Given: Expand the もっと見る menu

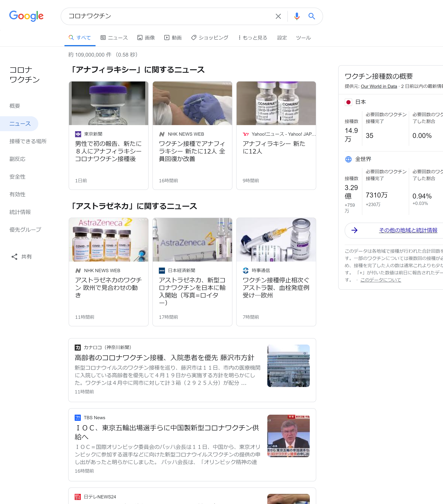Looking at the screenshot, I should click(253, 38).
